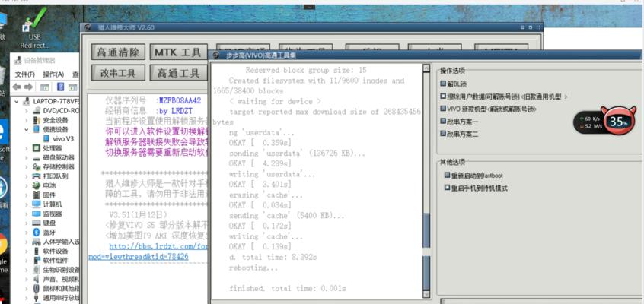This screenshot has height=304, width=644.
Task: Toggle the 擦除用户数据 旧款通用机型 checkbox
Action: 443,96
